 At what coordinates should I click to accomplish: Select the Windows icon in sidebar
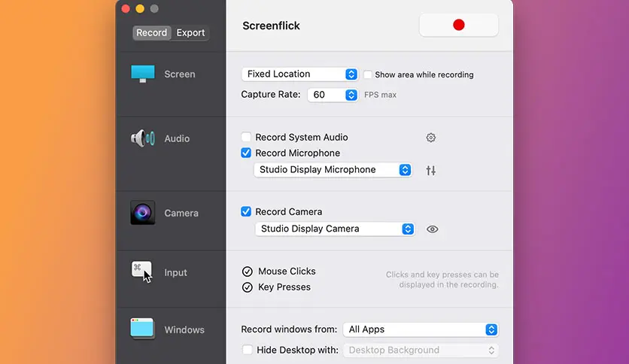[x=142, y=329]
